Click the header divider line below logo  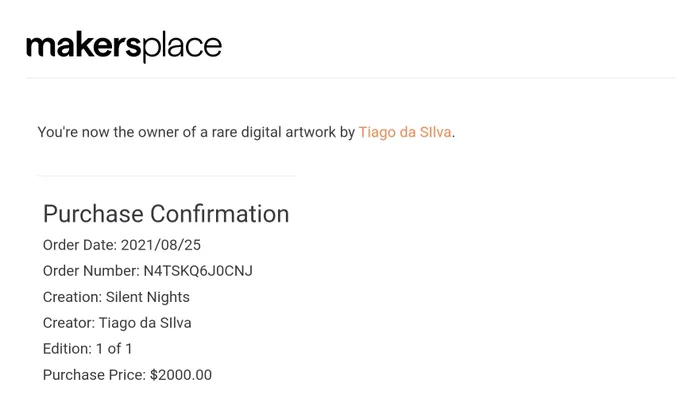(x=351, y=78)
